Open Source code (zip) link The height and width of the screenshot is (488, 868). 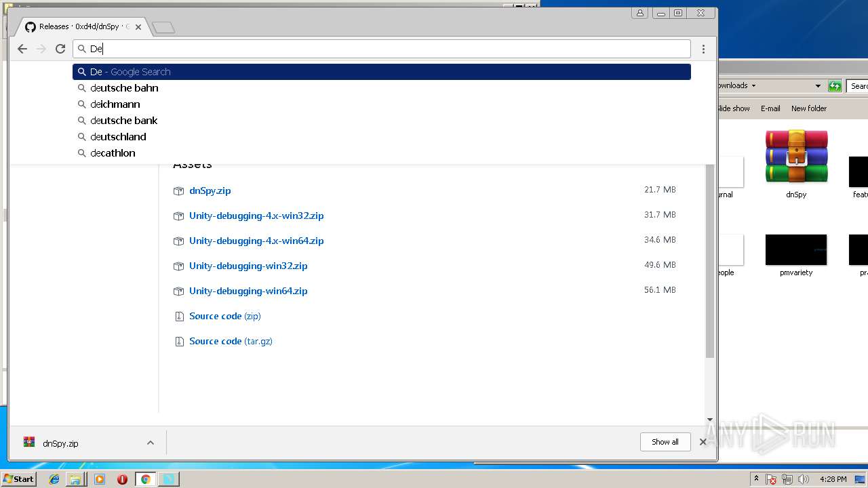coord(225,316)
